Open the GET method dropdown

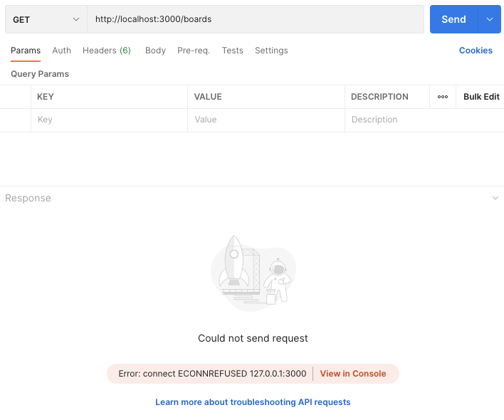pyautogui.click(x=46, y=19)
